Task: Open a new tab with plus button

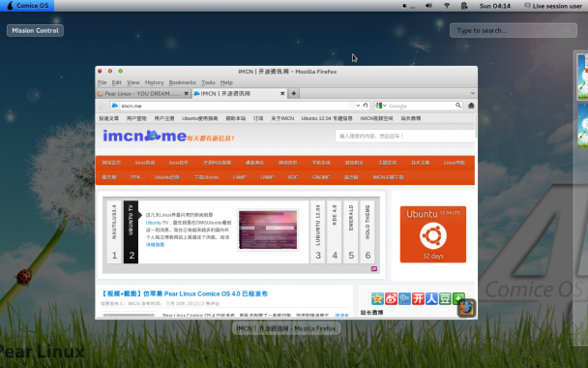Action: click(x=294, y=94)
